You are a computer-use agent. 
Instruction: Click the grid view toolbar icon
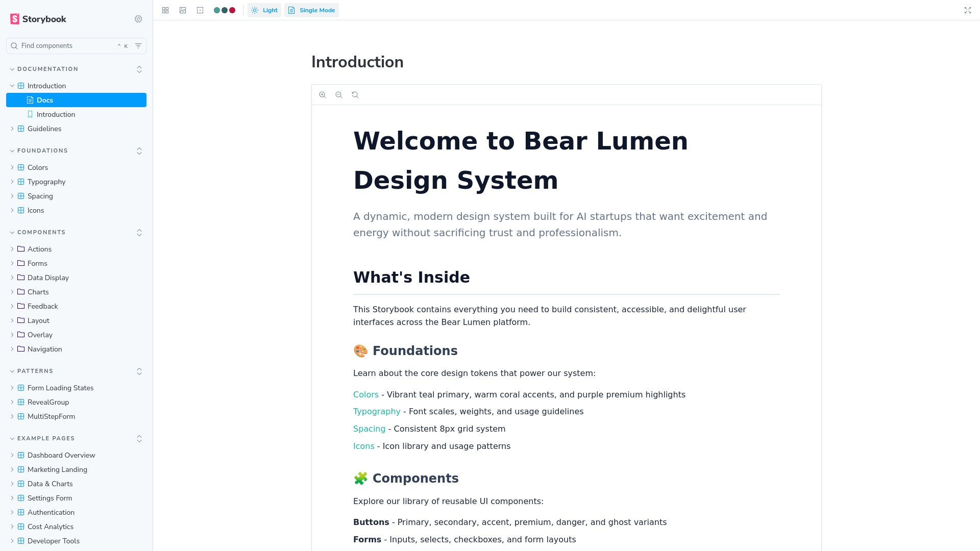[x=165, y=10]
